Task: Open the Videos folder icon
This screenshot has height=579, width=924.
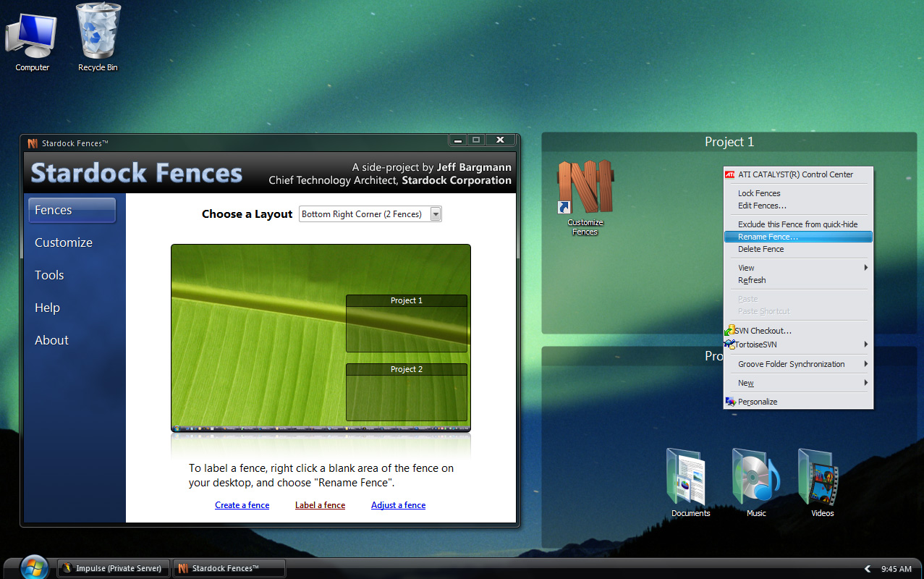Action: [x=822, y=483]
